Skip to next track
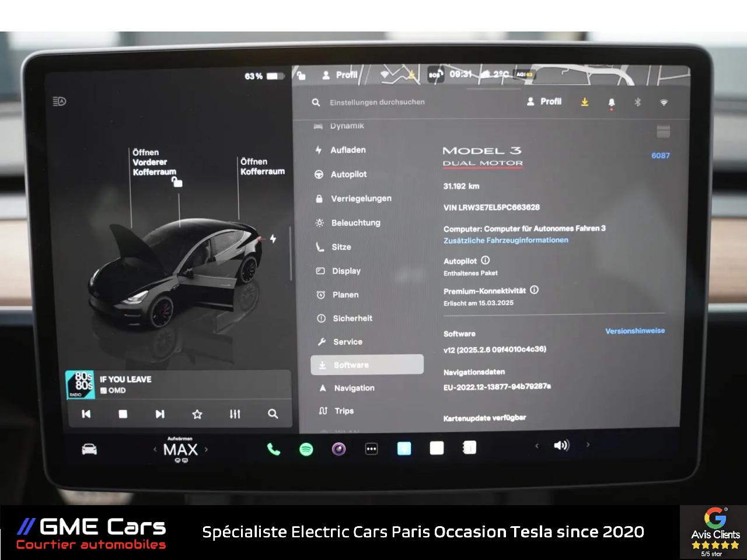The height and width of the screenshot is (560, 747). [x=160, y=414]
